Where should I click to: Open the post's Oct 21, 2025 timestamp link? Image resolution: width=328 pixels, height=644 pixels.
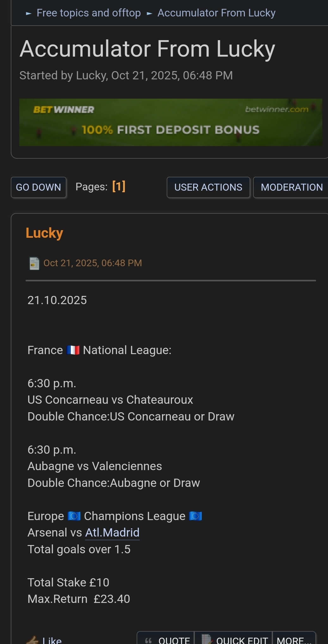(92, 263)
